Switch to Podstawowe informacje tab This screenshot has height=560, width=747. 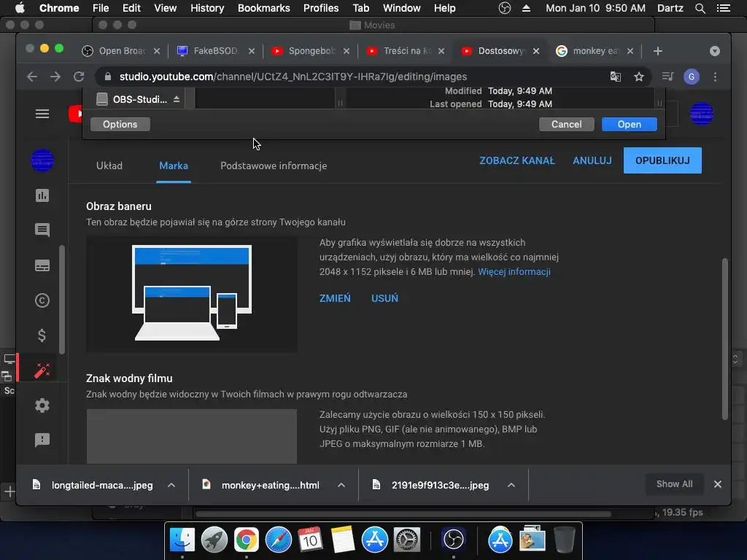click(274, 166)
